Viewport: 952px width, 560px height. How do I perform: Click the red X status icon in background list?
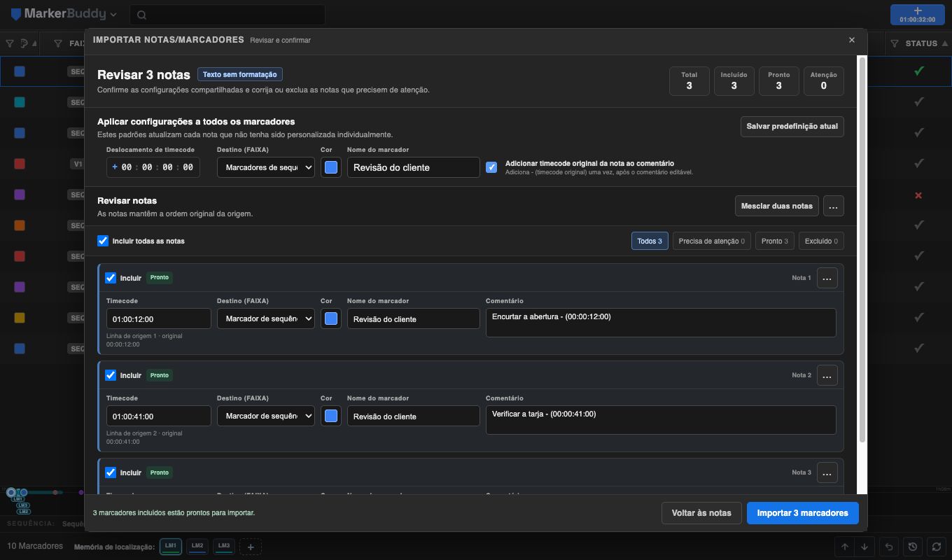918,195
